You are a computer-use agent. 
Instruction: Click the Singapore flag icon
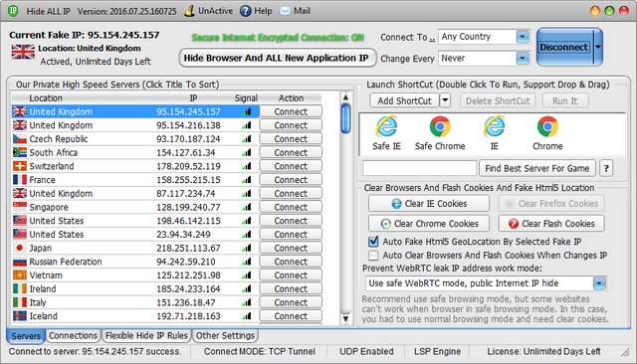tap(20, 207)
